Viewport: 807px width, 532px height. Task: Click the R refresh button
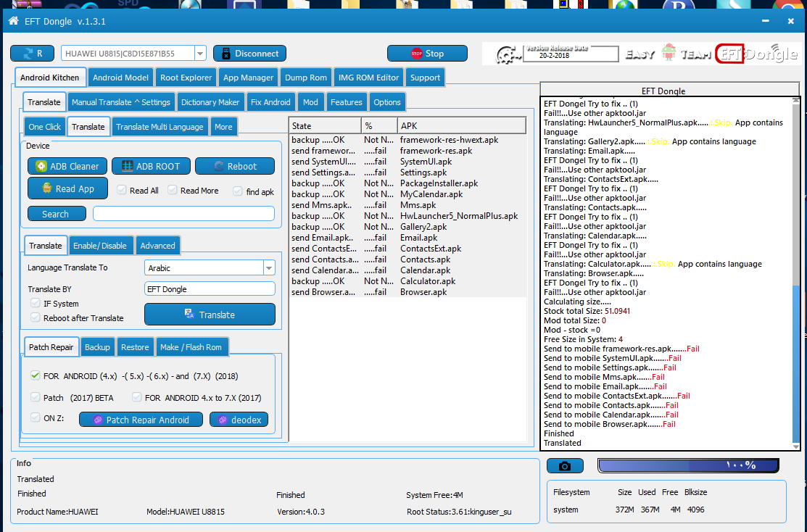pyautogui.click(x=33, y=54)
